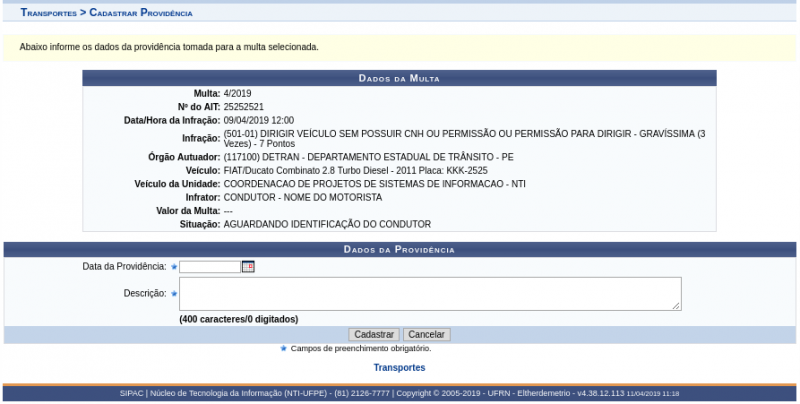
Task: Click the Cadastrar Providência breadcrumb text
Action: coord(141,13)
